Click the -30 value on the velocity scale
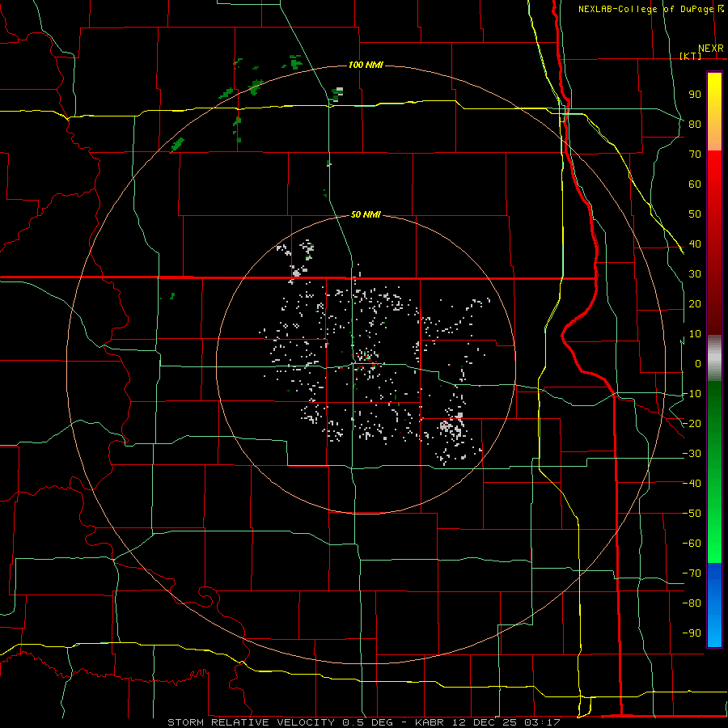 point(692,454)
